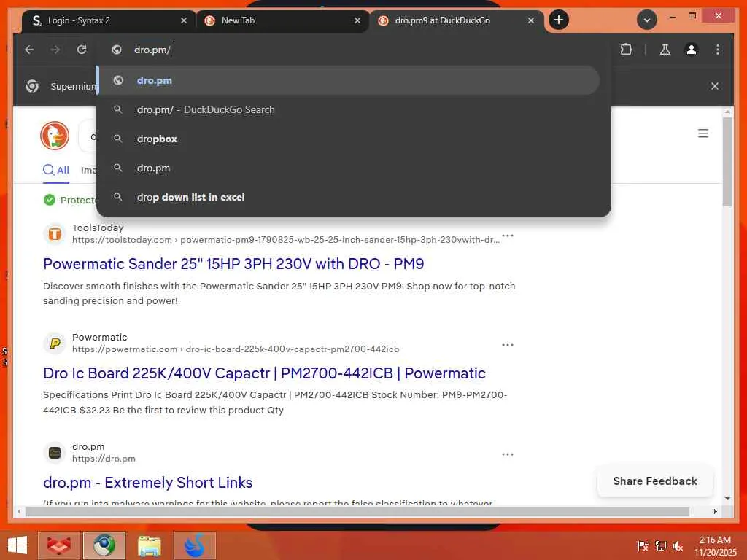Click the vertical page scrollbar thumb
Screen dimensions: 747x560
point(727,162)
